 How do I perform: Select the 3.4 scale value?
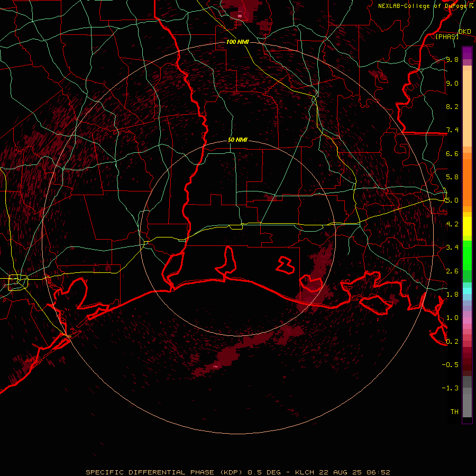452,248
